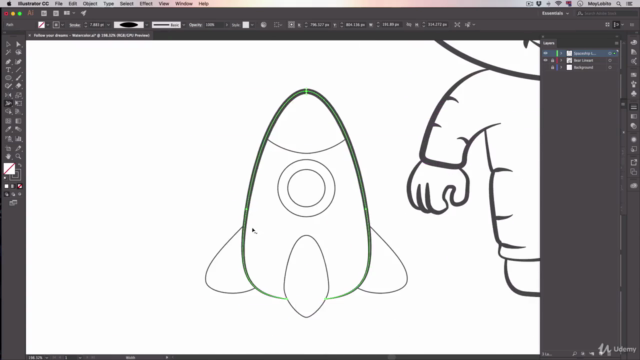Click the Search Adobe Stock field
The image size is (640, 360).
(x=606, y=13)
